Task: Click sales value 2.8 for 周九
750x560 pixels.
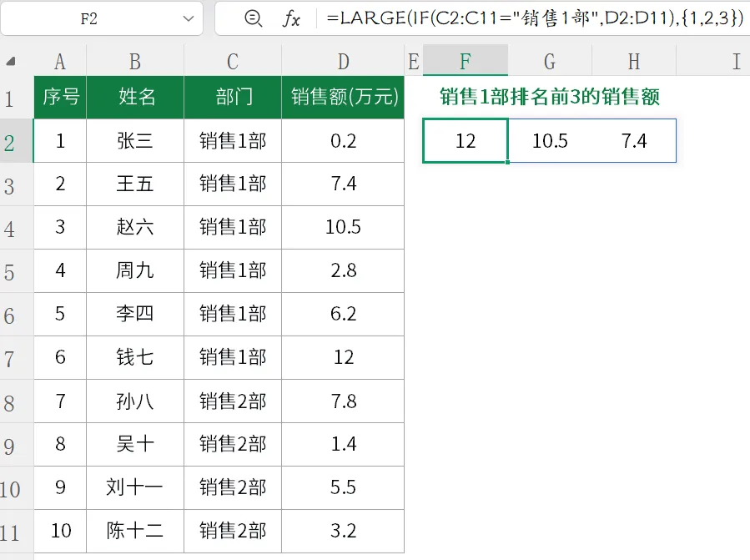Action: pyautogui.click(x=343, y=270)
